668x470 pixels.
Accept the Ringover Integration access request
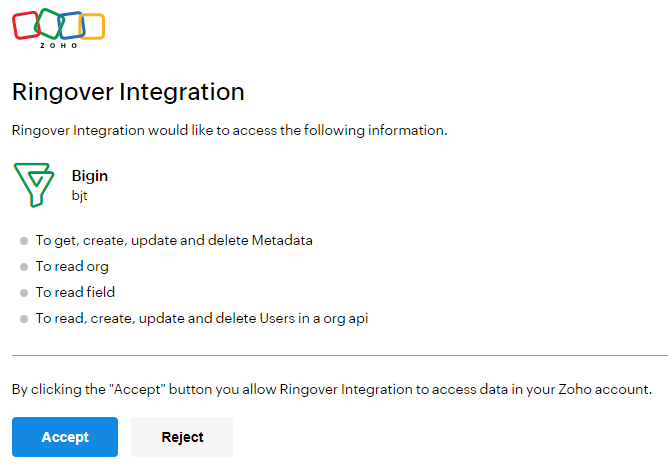tap(65, 437)
